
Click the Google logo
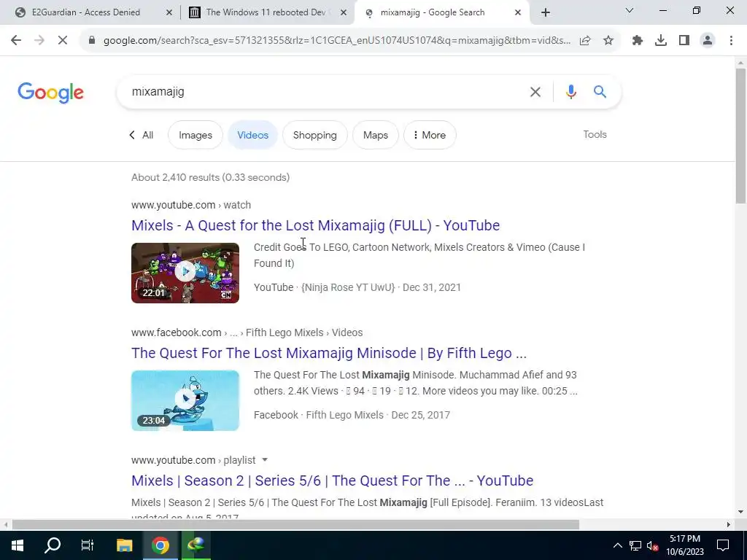(50, 93)
